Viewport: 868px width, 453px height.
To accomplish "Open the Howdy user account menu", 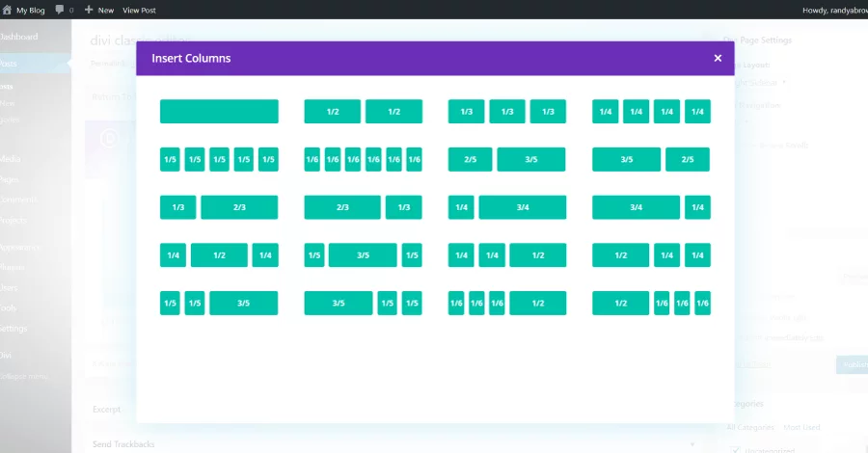I will pyautogui.click(x=835, y=10).
